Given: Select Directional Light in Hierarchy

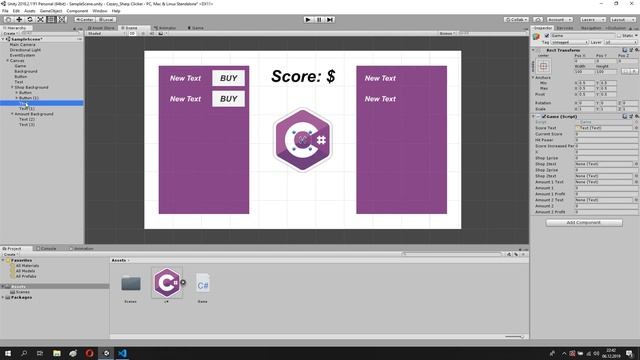Looking at the screenshot, I should [x=25, y=50].
